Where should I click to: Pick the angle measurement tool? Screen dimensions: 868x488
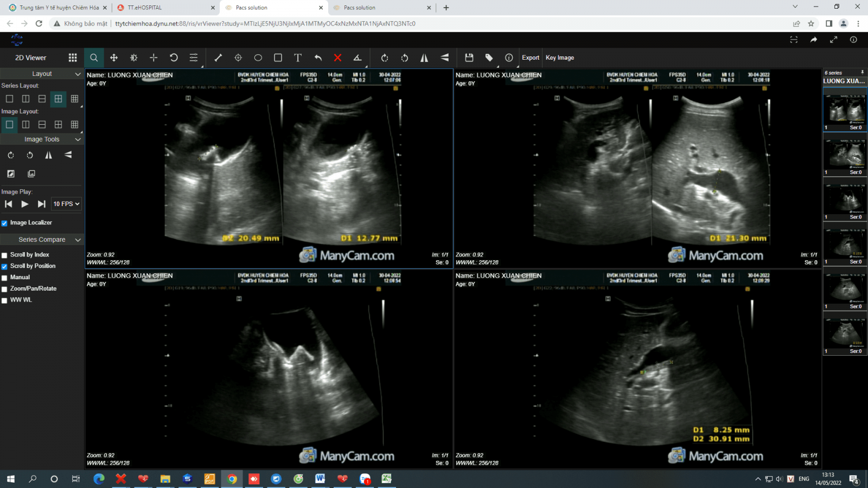coord(358,57)
